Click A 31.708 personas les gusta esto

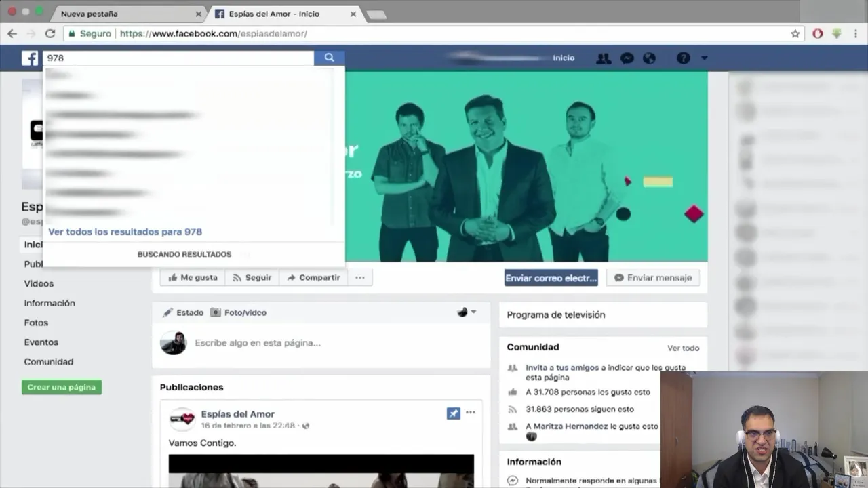[x=588, y=392]
